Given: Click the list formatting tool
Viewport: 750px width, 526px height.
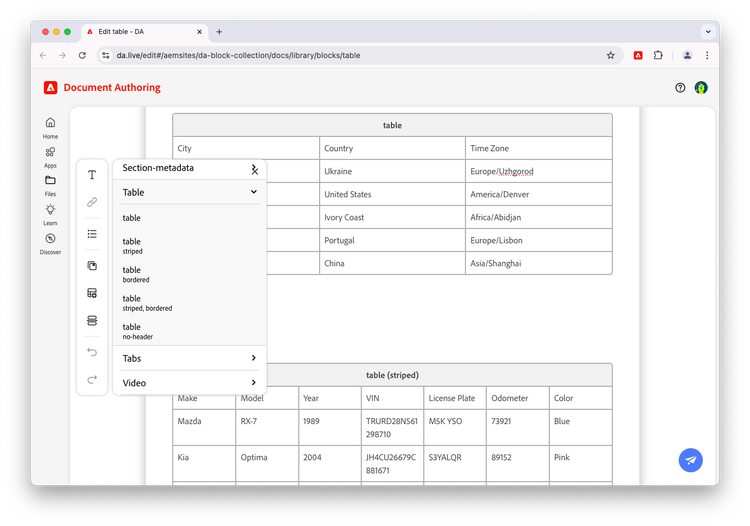Looking at the screenshot, I should click(x=92, y=234).
